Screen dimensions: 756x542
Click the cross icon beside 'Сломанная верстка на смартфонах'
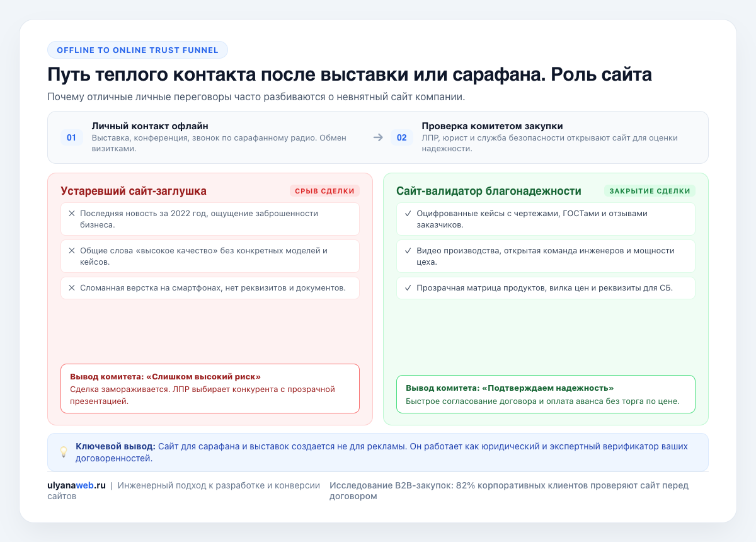pyautogui.click(x=72, y=288)
